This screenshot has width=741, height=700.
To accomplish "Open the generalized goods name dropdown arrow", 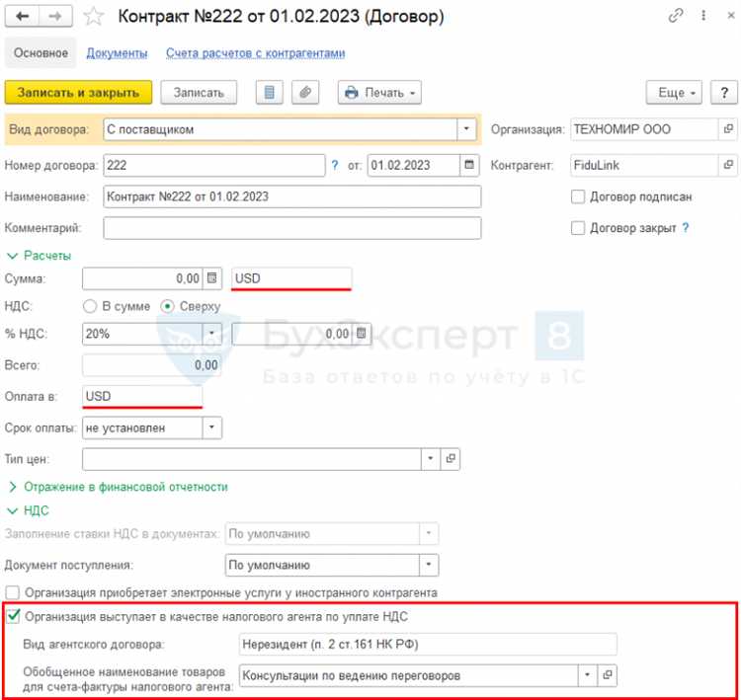I will [588, 675].
